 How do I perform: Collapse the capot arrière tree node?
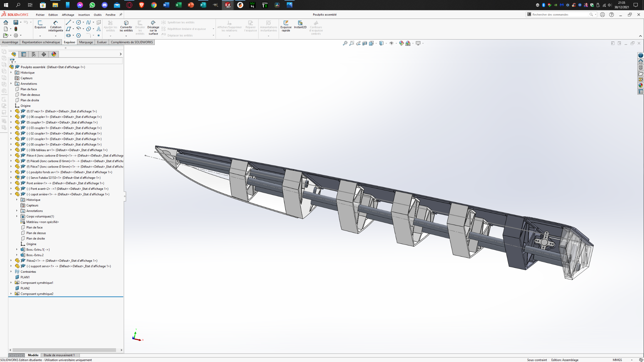click(x=11, y=194)
